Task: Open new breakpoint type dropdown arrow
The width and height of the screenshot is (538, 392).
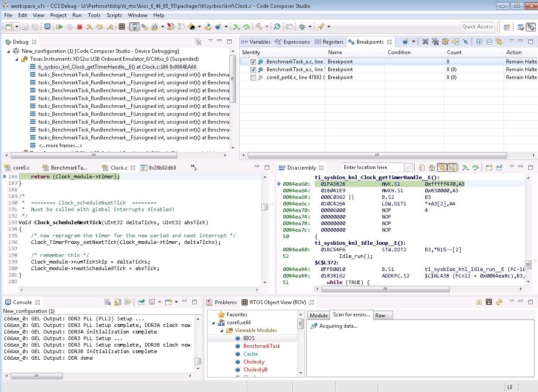Action: pyautogui.click(x=413, y=42)
